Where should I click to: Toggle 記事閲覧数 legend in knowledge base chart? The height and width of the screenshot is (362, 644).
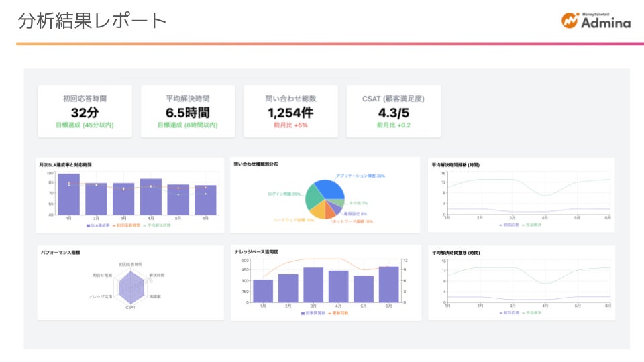pyautogui.click(x=313, y=313)
